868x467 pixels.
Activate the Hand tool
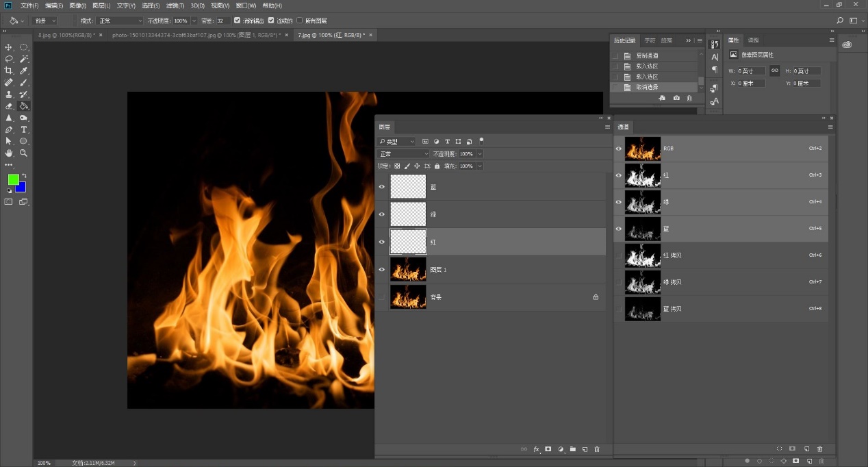click(x=9, y=153)
